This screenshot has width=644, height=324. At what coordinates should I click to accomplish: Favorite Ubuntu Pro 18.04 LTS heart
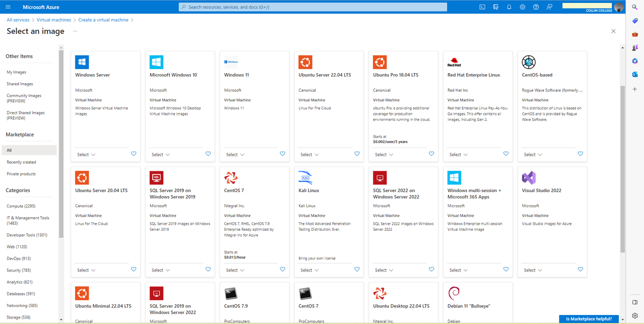point(431,154)
